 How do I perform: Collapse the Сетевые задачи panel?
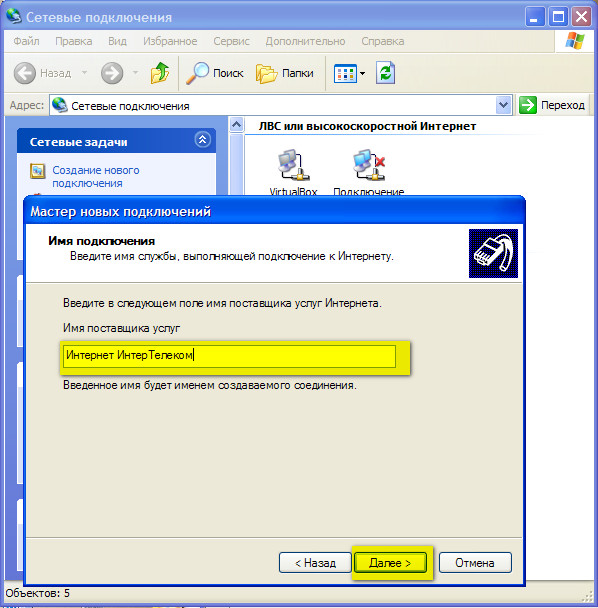coord(202,140)
